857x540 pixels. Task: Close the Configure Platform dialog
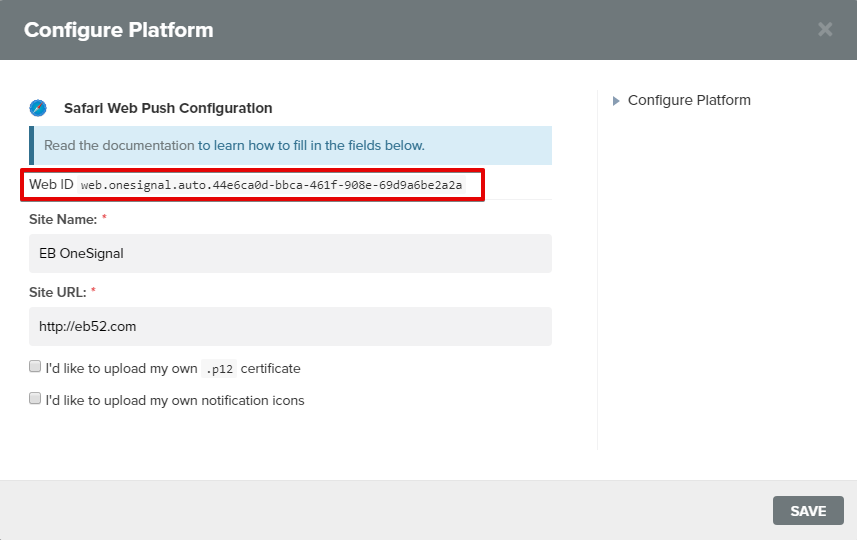click(825, 30)
